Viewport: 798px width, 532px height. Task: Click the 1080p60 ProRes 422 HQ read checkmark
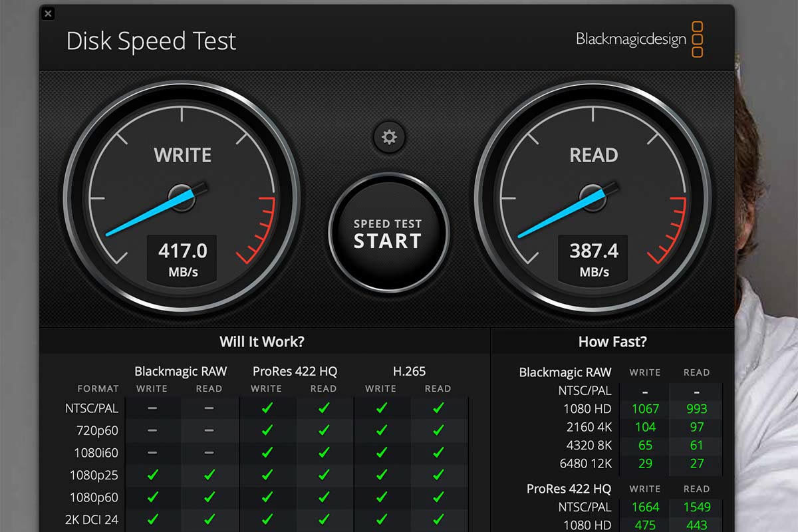[x=324, y=497]
